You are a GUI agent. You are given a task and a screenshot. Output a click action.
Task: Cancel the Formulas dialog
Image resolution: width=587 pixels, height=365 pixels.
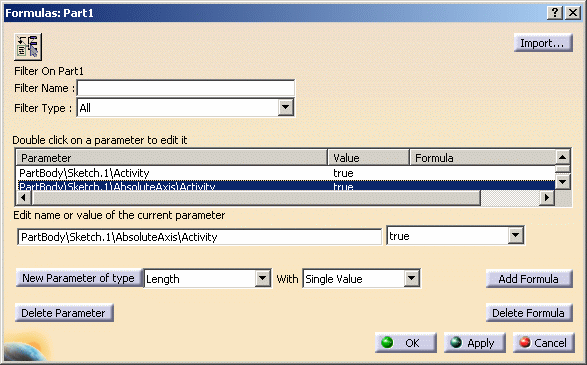(543, 343)
